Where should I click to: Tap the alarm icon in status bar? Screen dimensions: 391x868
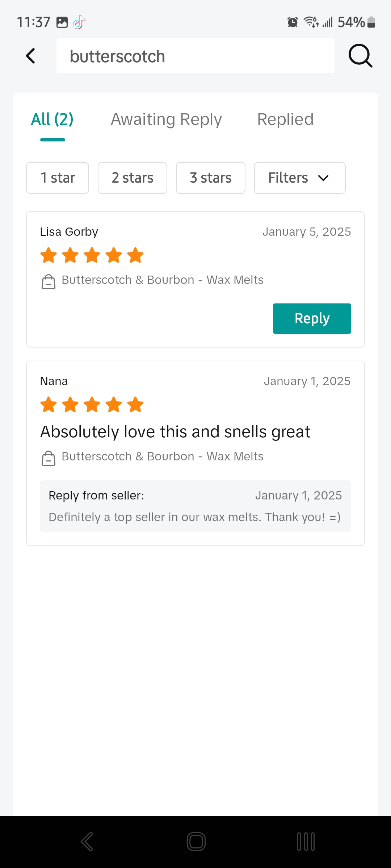tap(293, 22)
